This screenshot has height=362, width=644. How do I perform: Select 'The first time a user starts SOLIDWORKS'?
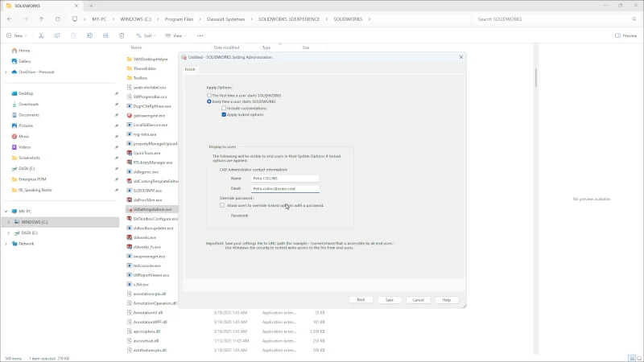tap(209, 96)
